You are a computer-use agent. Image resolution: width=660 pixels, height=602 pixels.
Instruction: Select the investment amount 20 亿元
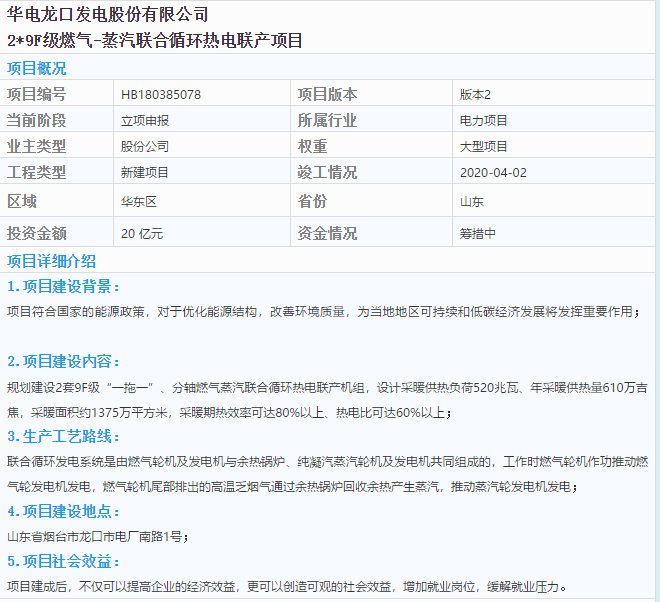(x=142, y=234)
